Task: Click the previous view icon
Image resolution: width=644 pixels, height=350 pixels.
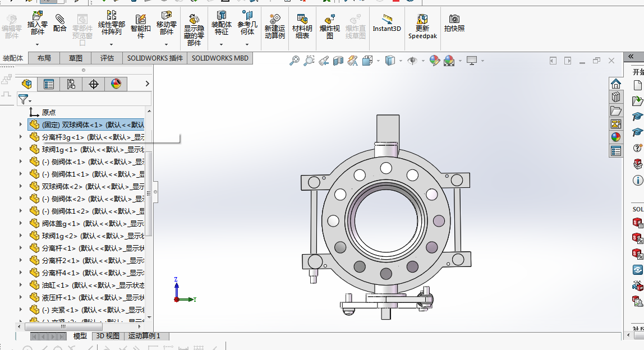Action: click(x=324, y=61)
